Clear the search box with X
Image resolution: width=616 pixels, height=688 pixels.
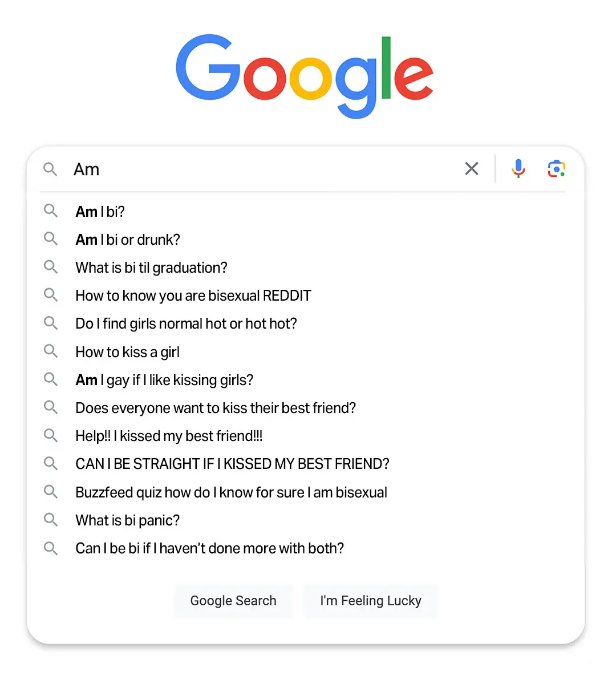(472, 169)
